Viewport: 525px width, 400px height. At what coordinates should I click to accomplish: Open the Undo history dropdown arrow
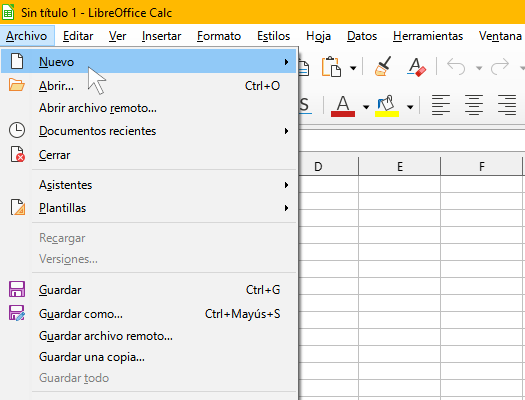[479, 68]
